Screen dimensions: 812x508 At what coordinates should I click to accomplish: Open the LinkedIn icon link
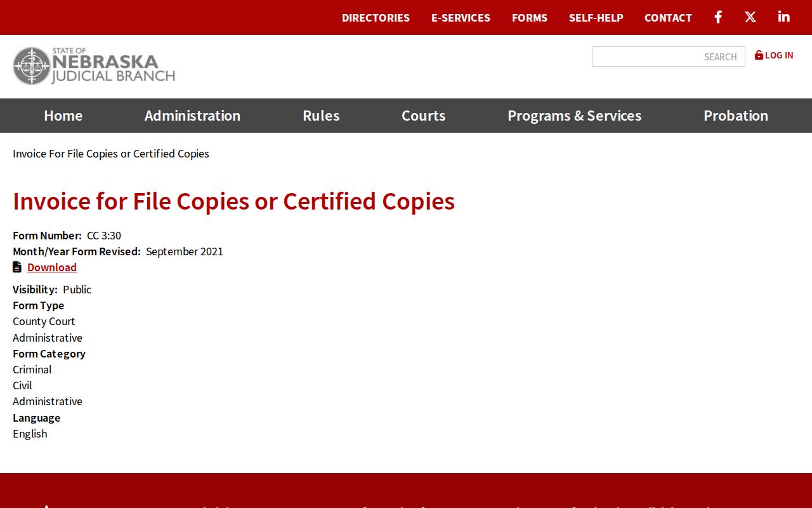tap(784, 17)
